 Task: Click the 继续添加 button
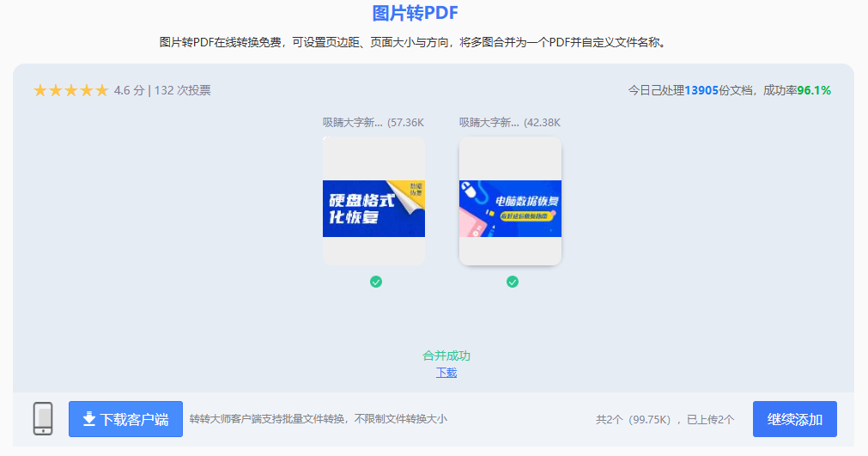[794, 419]
